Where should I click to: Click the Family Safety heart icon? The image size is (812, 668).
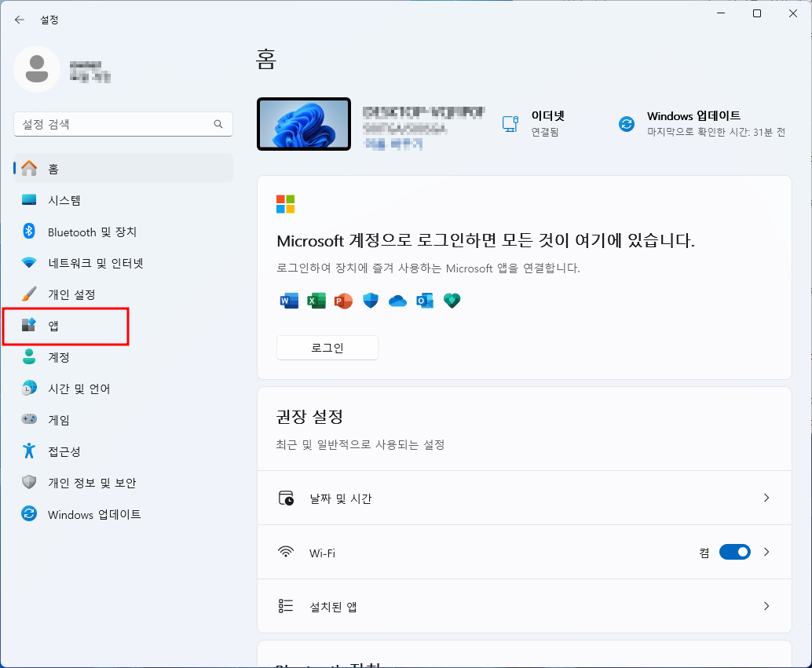452,301
